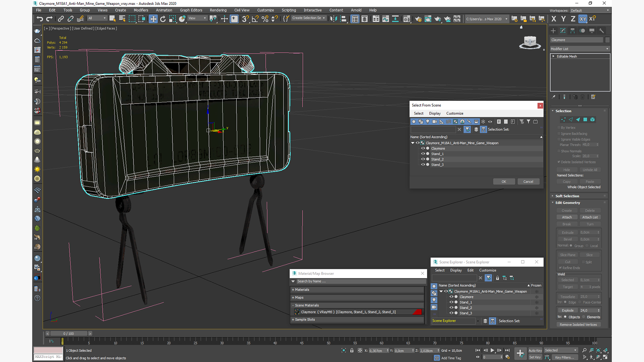
Task: Toggle the Angle Snap button
Action: [255, 19]
